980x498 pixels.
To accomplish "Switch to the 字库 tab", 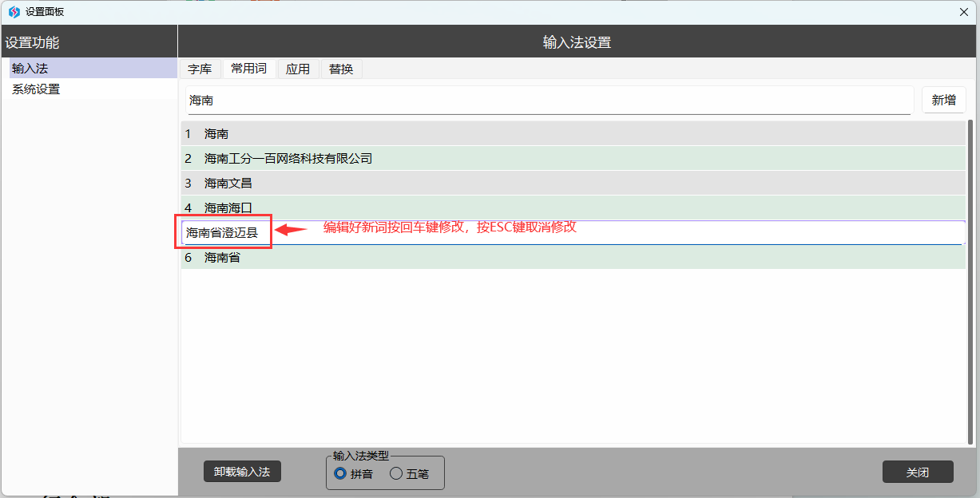I will tap(200, 69).
